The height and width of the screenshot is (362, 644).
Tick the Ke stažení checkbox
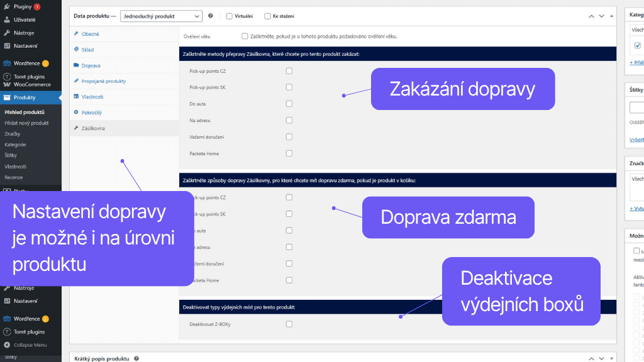tap(267, 16)
